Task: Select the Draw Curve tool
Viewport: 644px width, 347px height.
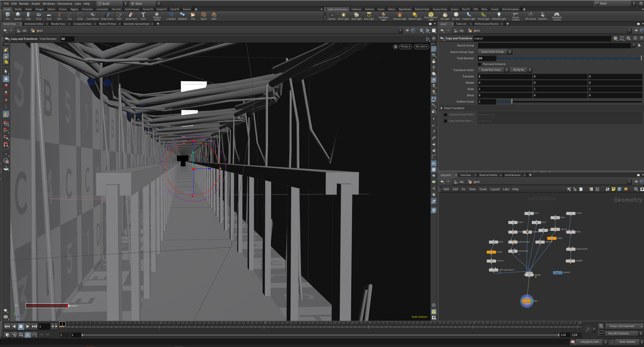Action: click(107, 16)
